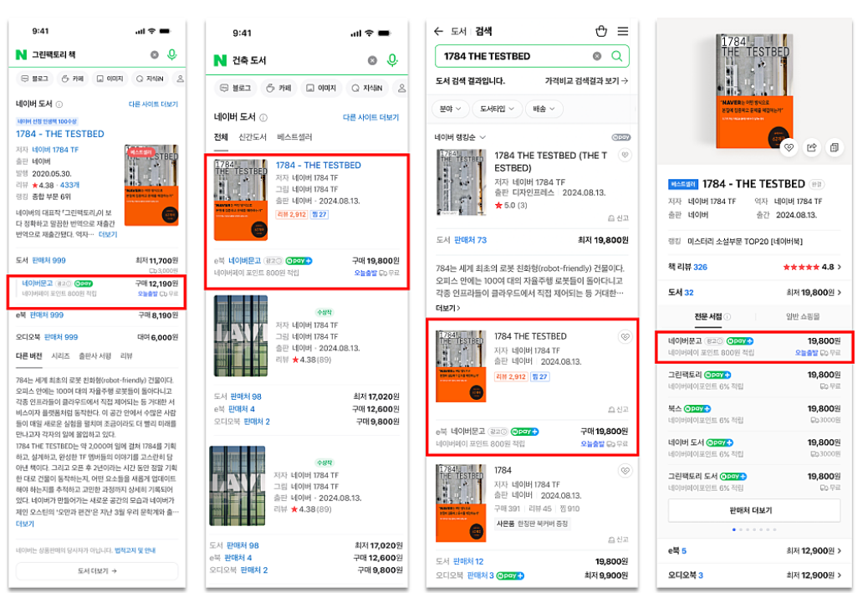Expand the 'e북 5' row

pos(754,551)
